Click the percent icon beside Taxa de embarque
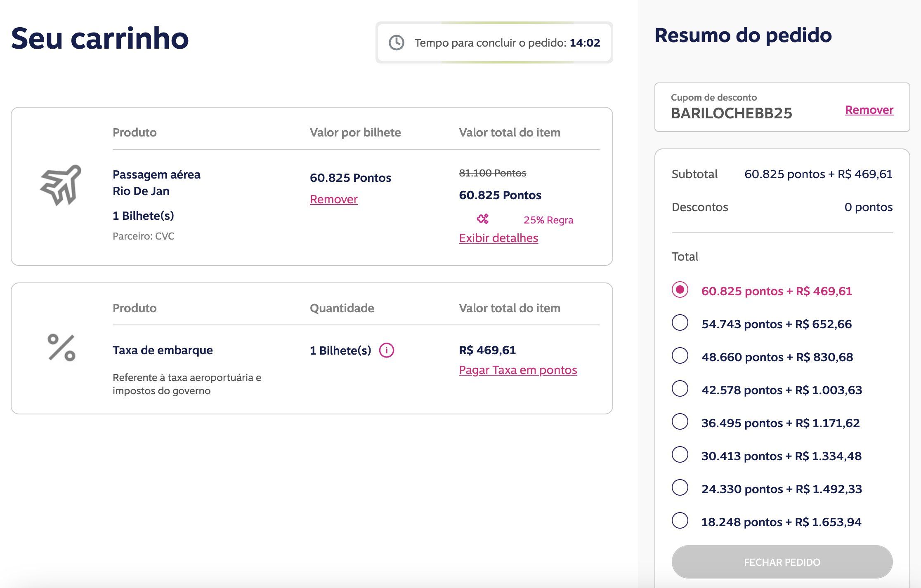This screenshot has width=921, height=588. (61, 348)
